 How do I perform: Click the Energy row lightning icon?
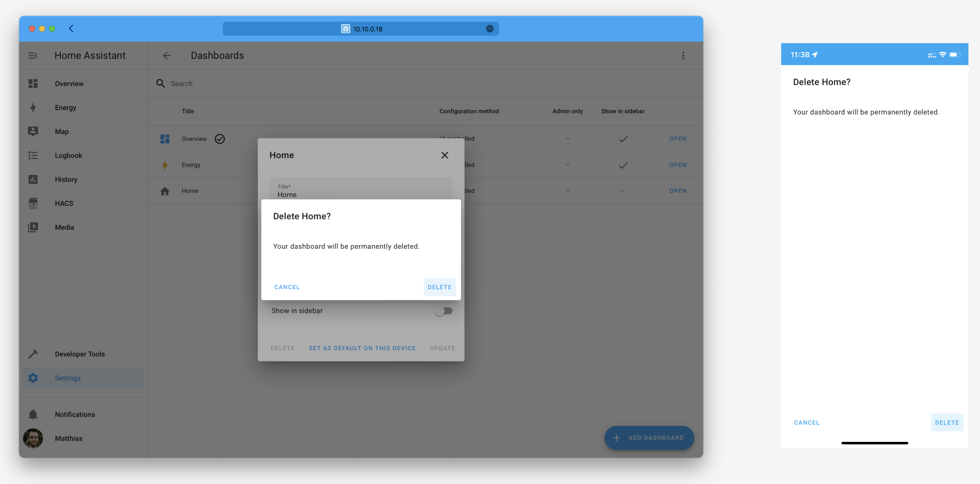coord(165,165)
